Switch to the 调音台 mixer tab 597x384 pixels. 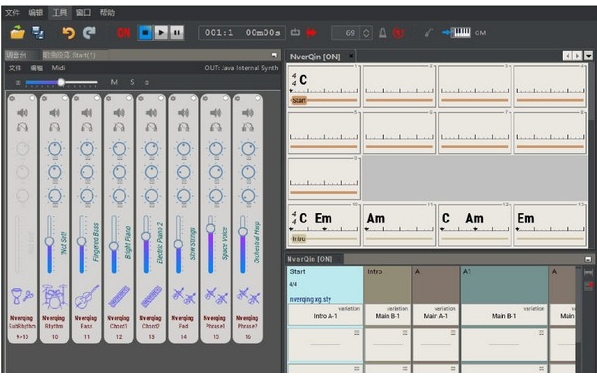[x=16, y=55]
